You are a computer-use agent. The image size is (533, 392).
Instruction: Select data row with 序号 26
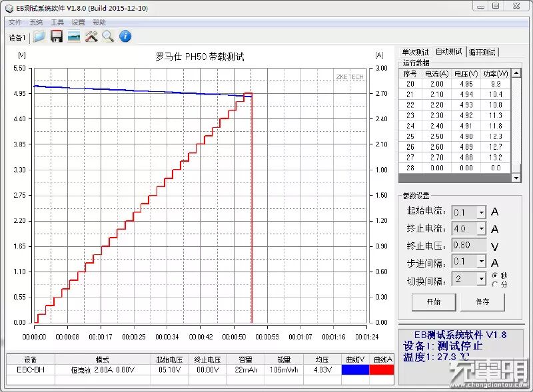click(x=455, y=147)
